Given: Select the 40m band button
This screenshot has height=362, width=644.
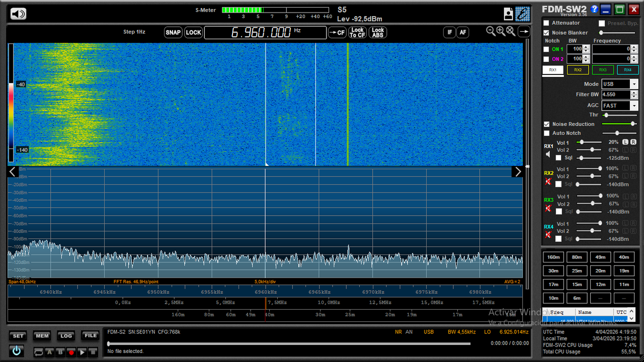Looking at the screenshot, I should [x=624, y=257].
